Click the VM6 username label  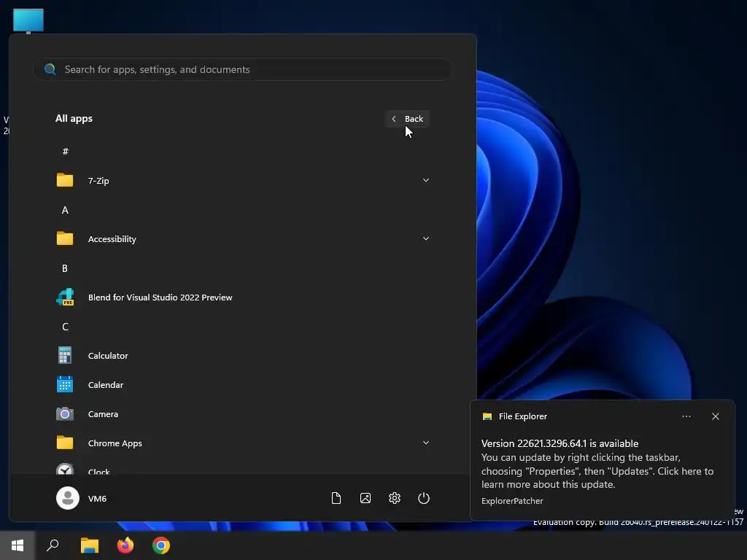point(97,499)
